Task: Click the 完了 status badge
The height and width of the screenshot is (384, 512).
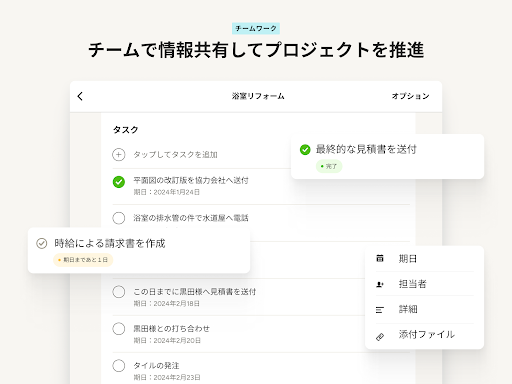Action: pyautogui.click(x=329, y=166)
